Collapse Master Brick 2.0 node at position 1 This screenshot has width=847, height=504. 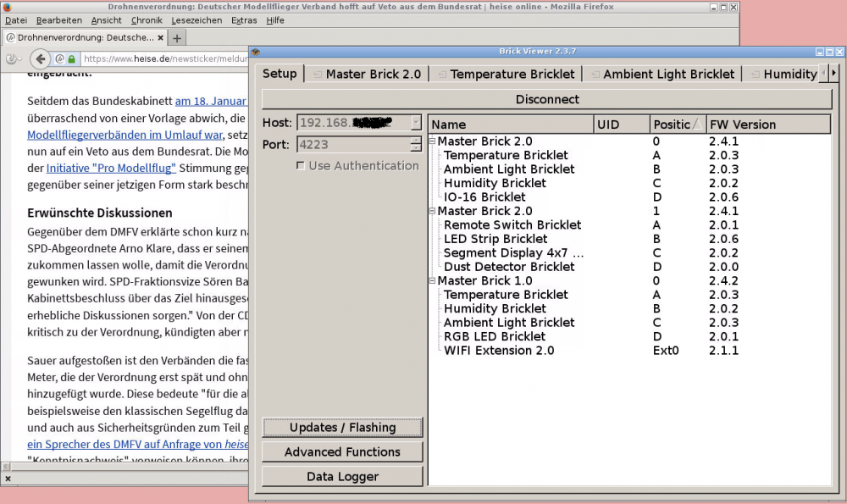(x=432, y=211)
